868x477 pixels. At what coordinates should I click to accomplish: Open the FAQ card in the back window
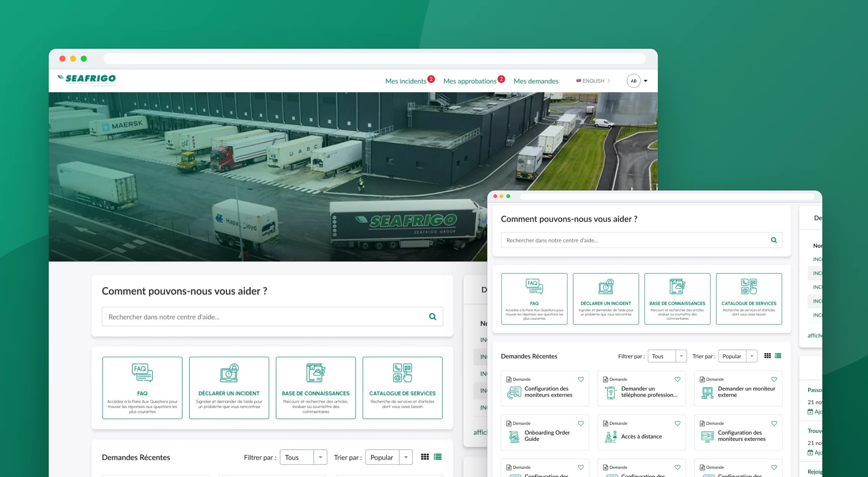tap(142, 388)
